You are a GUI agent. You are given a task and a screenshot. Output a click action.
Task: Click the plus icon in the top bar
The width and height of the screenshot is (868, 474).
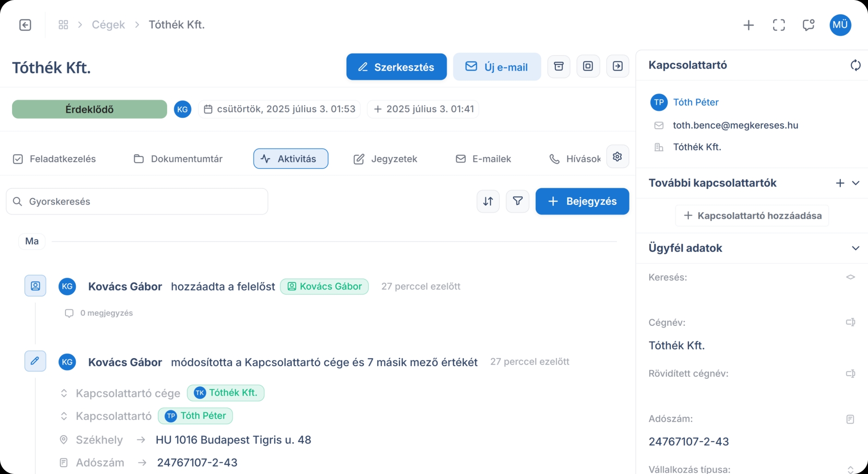pyautogui.click(x=748, y=25)
